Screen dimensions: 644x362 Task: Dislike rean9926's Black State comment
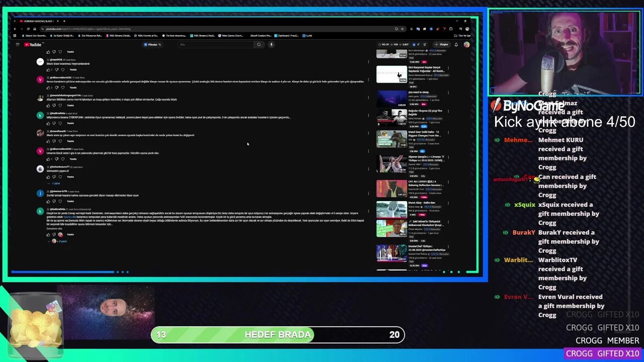point(56,69)
